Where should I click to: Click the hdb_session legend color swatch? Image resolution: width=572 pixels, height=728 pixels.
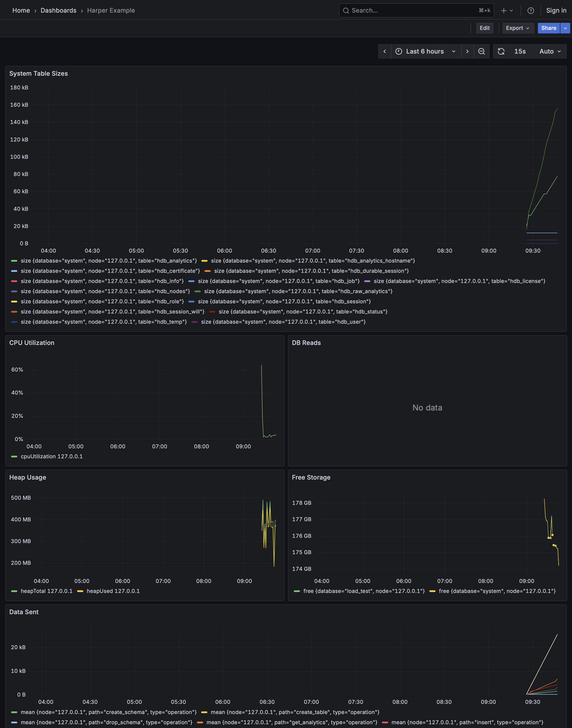191,302
